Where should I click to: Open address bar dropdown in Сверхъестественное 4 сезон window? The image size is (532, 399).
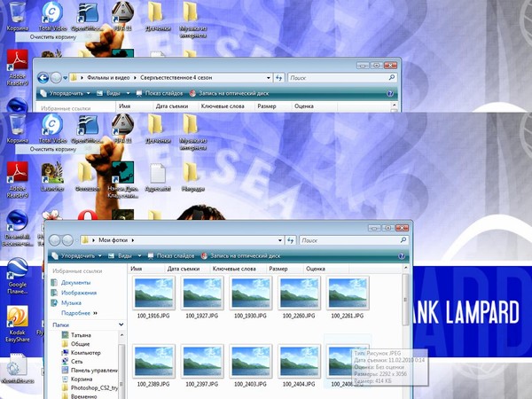[x=269, y=78]
